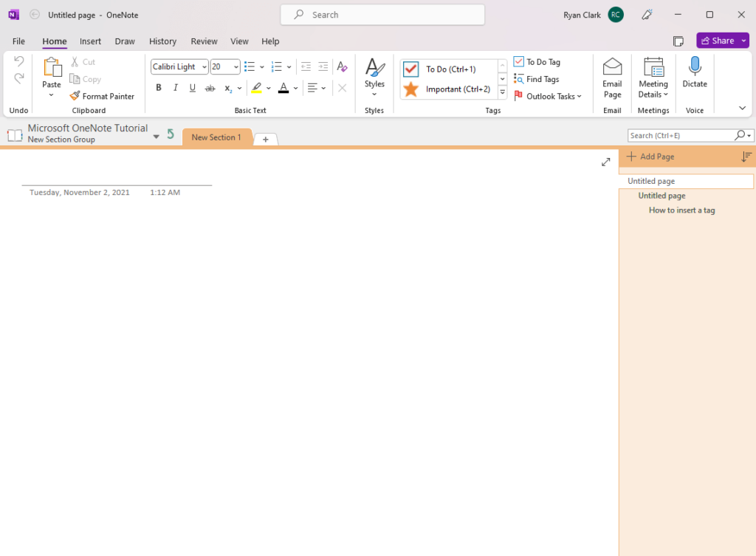
Task: Switch to the Review tab
Action: 204,41
